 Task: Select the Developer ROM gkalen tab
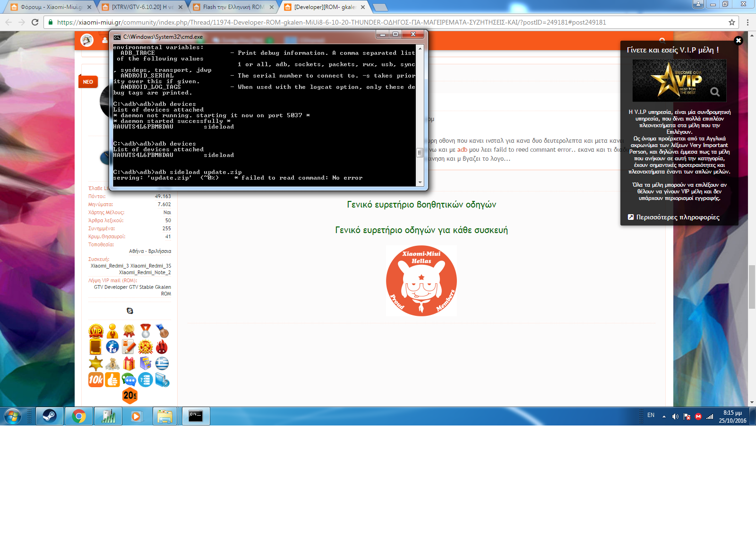(325, 7)
